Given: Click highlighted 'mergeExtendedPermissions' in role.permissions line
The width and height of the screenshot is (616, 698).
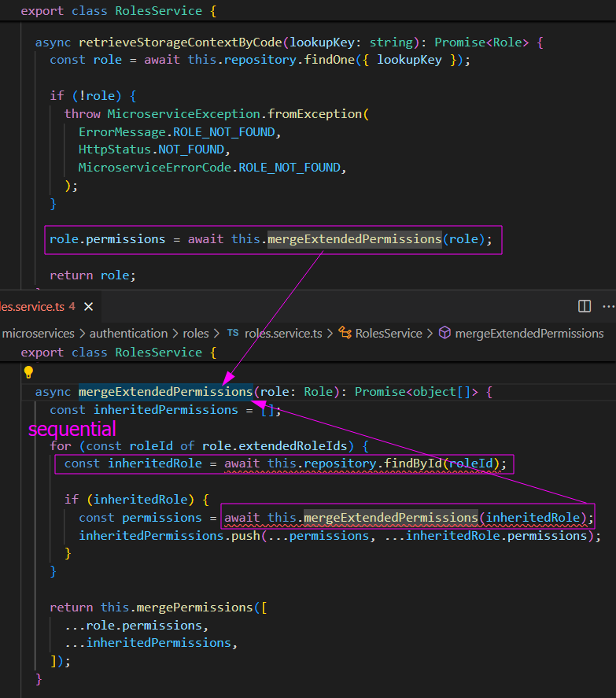Looking at the screenshot, I should coord(354,239).
